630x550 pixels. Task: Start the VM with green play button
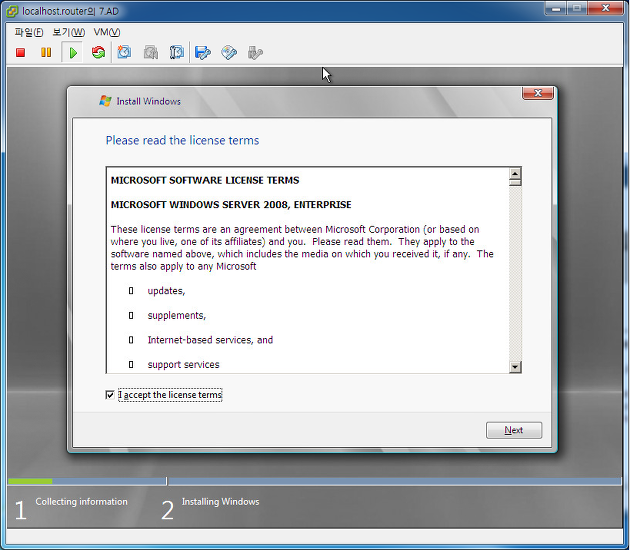(x=73, y=53)
